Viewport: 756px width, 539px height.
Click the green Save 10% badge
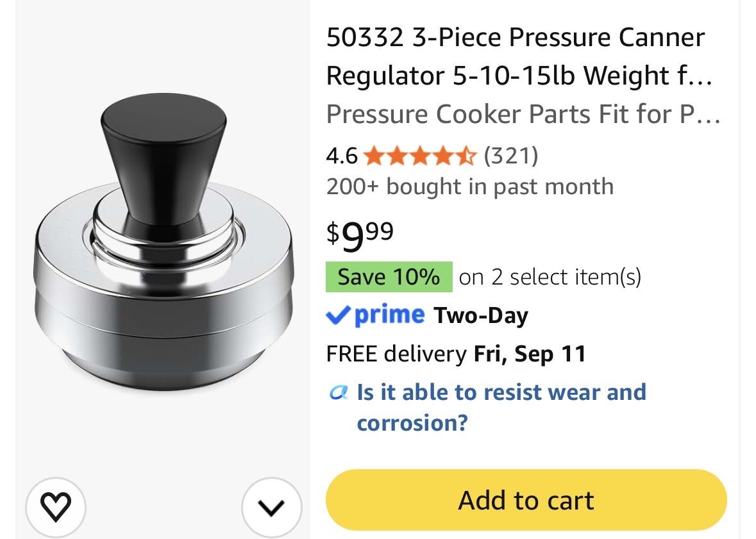click(x=389, y=277)
